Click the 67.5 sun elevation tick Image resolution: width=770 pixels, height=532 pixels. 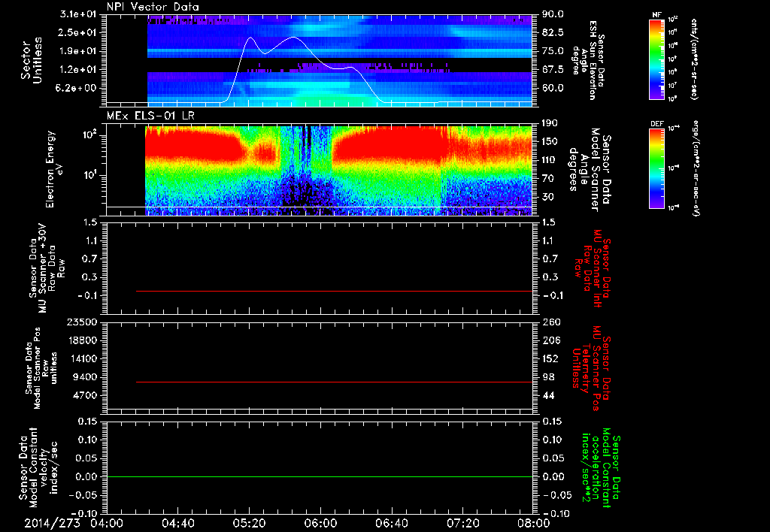coord(553,70)
